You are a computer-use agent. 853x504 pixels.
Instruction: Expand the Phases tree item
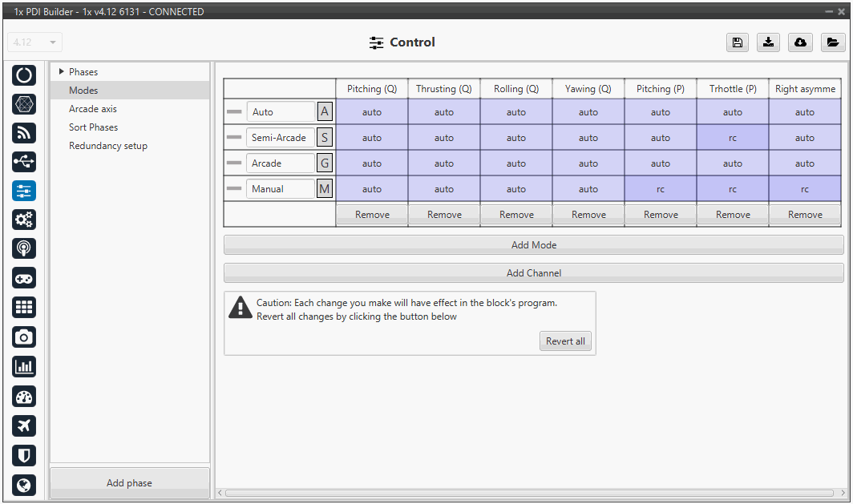62,72
